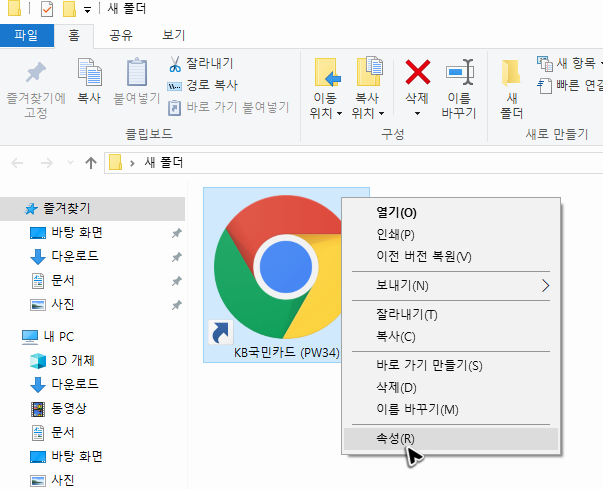Choose 열기(O) in the context menu
This screenshot has height=489, width=603.
point(451,213)
